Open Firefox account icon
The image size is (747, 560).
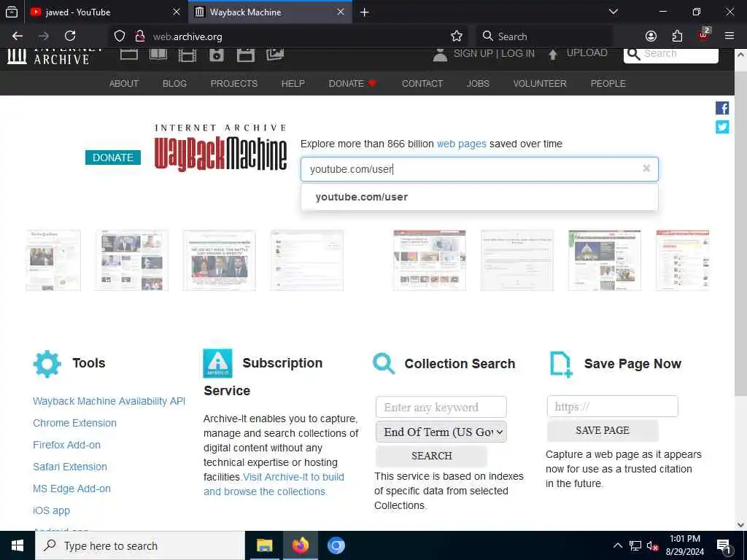651,36
